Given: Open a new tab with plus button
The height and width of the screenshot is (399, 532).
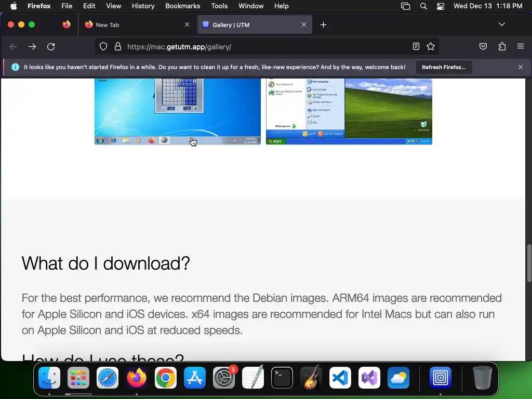Looking at the screenshot, I should pyautogui.click(x=323, y=25).
